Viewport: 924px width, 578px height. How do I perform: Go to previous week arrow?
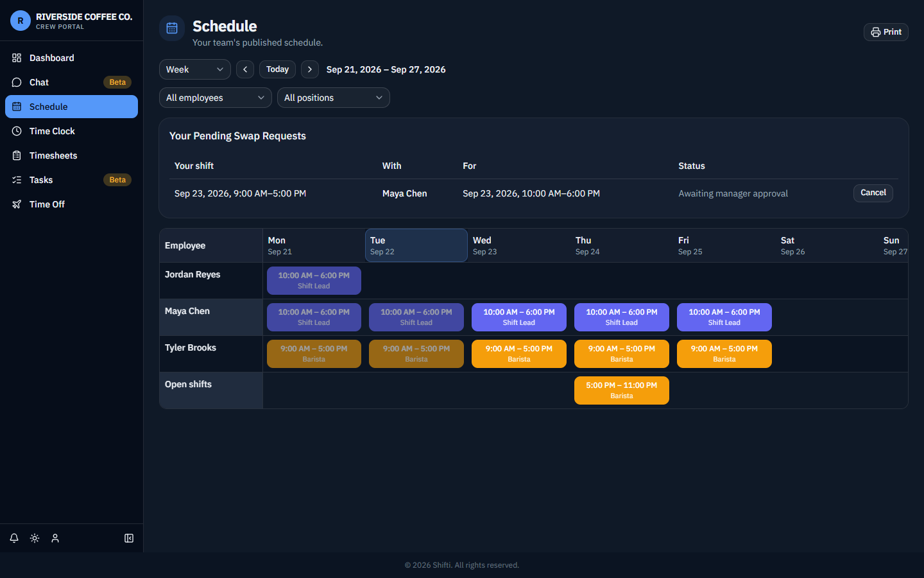tap(245, 69)
